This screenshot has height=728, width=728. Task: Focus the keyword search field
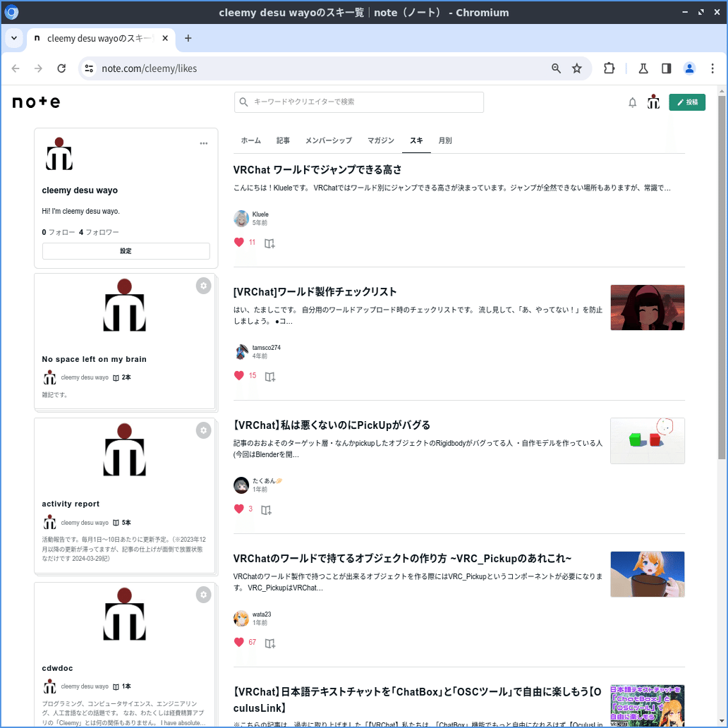[359, 102]
